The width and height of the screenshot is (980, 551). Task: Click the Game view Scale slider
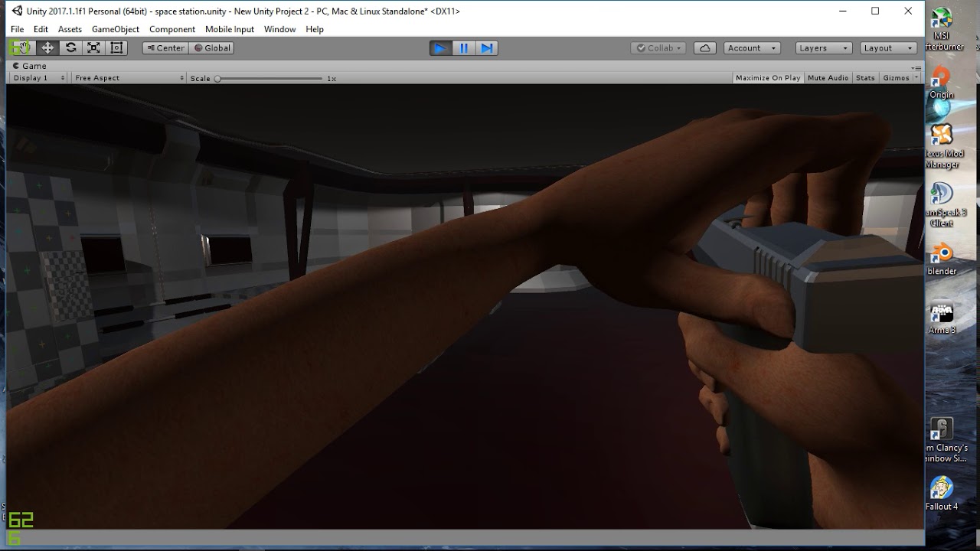click(x=269, y=78)
